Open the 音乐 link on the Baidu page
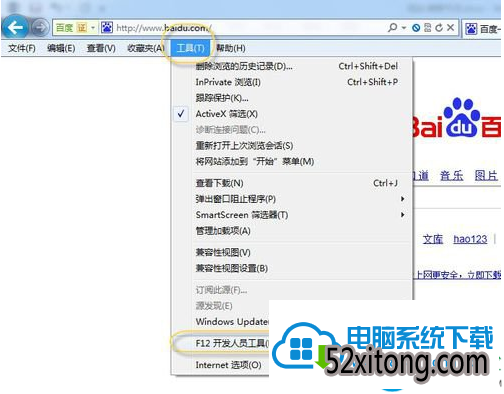Image resolution: width=504 pixels, height=394 pixels. click(451, 175)
